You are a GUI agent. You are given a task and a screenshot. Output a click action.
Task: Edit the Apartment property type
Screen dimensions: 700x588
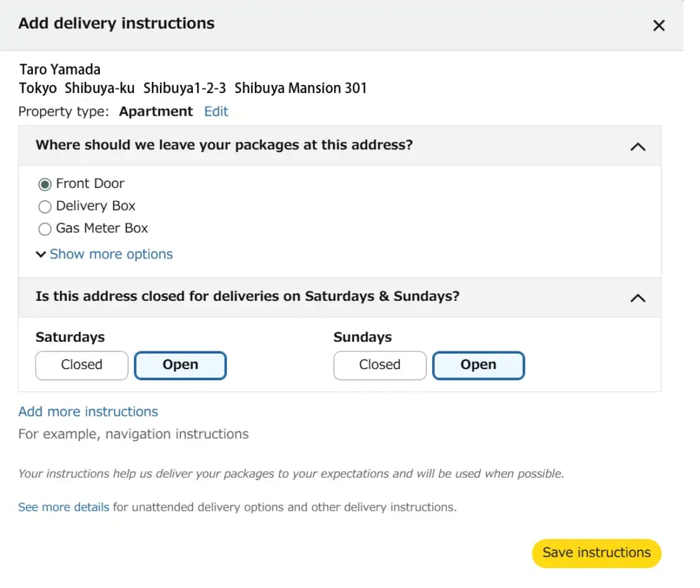(216, 111)
